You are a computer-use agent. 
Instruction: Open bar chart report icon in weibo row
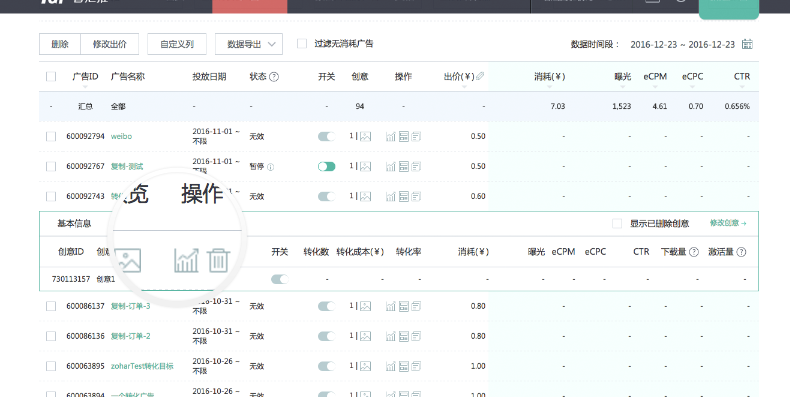point(390,137)
